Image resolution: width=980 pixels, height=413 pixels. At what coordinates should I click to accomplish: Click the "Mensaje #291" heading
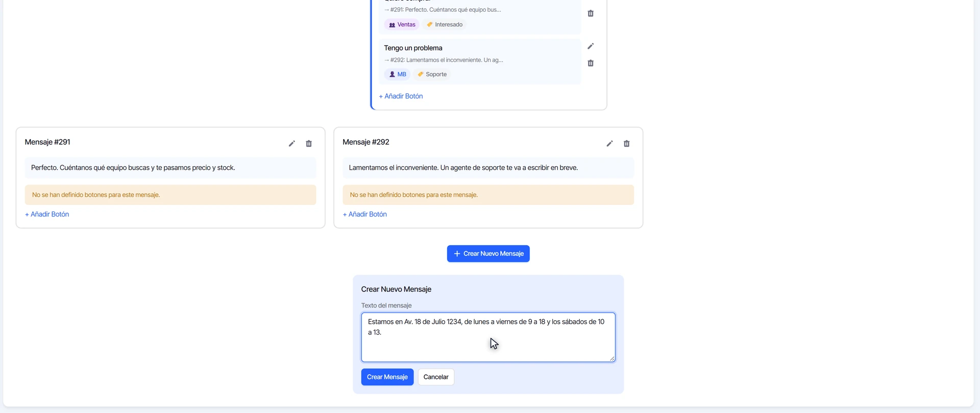[x=47, y=142]
